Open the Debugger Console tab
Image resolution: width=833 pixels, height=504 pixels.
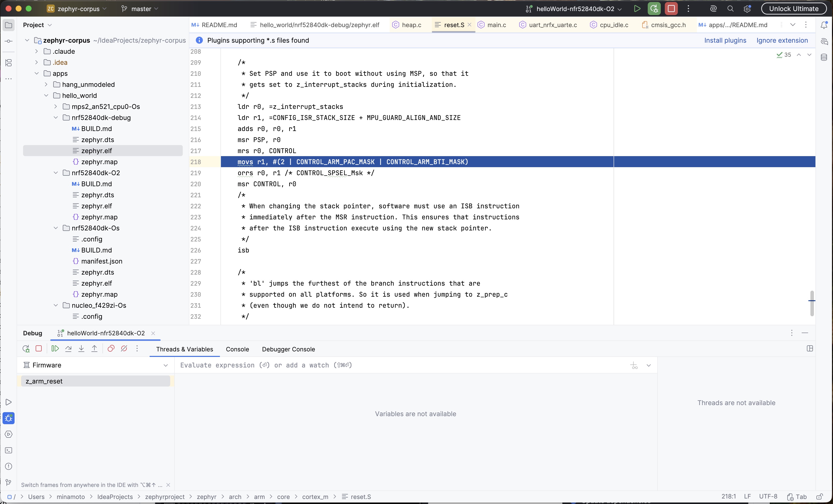tap(288, 349)
